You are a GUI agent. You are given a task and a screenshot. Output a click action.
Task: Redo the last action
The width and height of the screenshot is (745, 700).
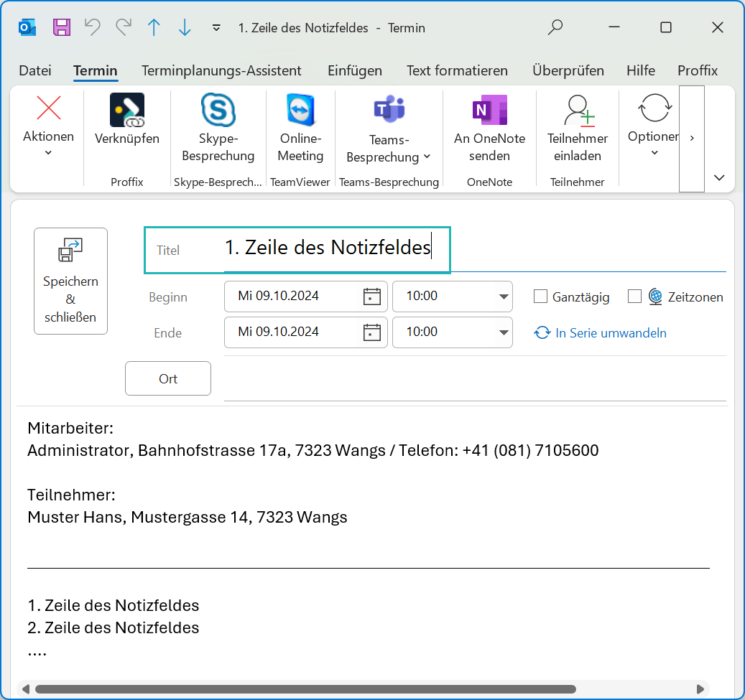point(124,27)
